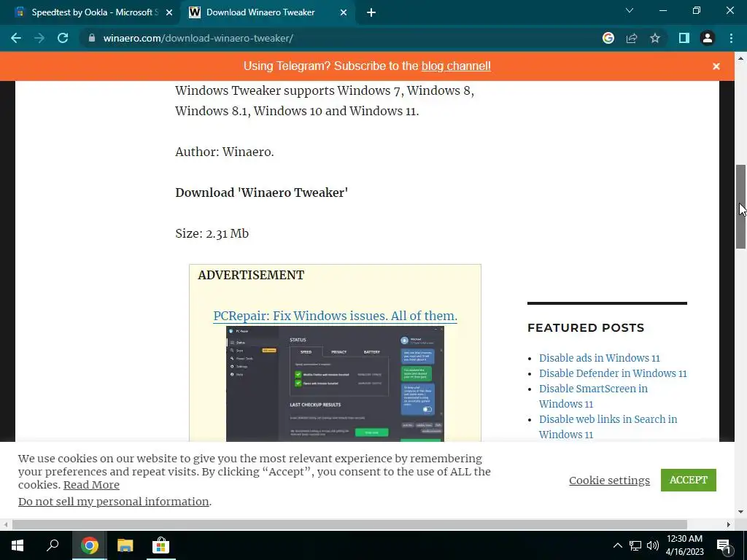The width and height of the screenshot is (747, 560).
Task: Open the taskbar clock and calendar
Action: pos(684,545)
